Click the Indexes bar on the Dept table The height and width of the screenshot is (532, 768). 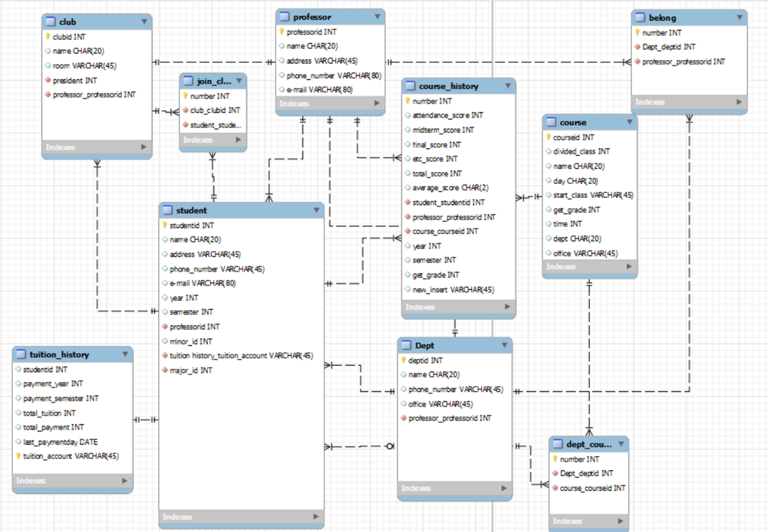click(x=454, y=488)
